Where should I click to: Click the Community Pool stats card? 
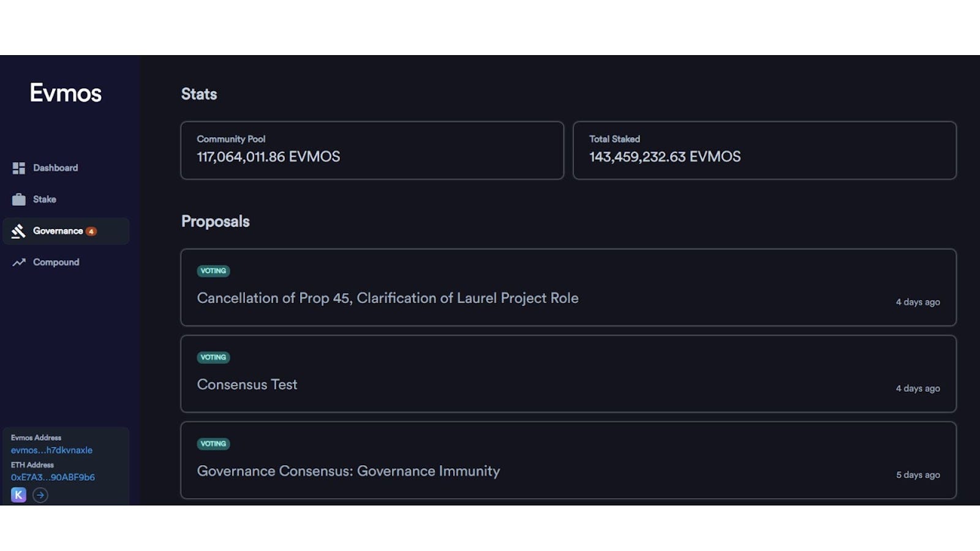tap(372, 150)
